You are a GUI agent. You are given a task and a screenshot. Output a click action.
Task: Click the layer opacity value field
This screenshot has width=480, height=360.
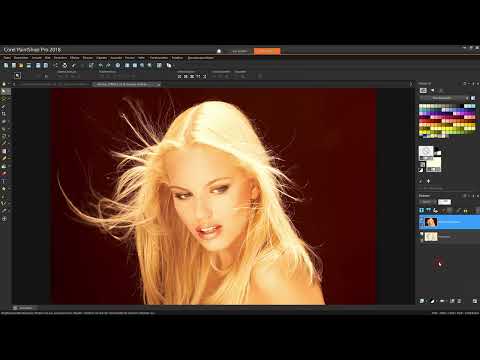tap(444, 202)
